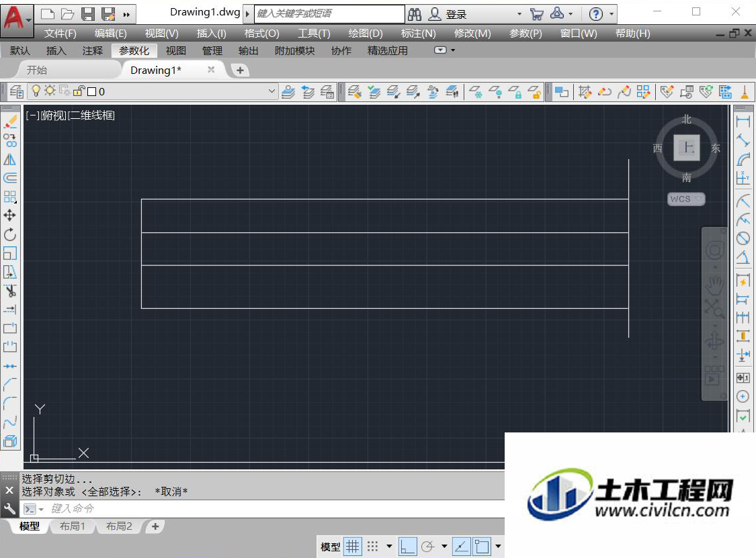
Task: Open the help dropdown arrow
Action: click(612, 14)
